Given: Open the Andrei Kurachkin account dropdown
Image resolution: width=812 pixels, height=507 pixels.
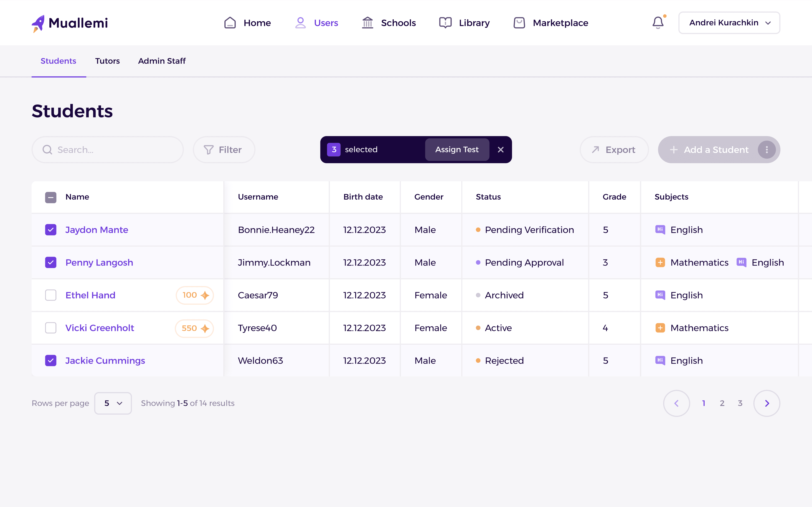Looking at the screenshot, I should click(729, 23).
